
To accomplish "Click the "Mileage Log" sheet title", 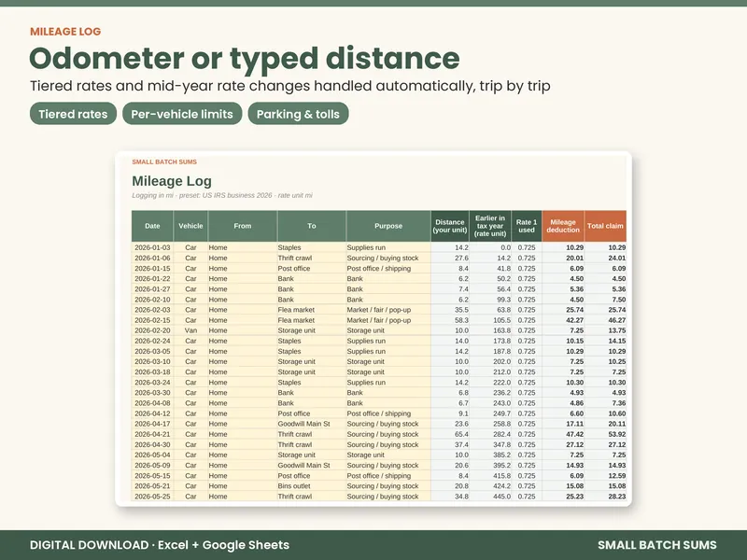I will tap(172, 181).
